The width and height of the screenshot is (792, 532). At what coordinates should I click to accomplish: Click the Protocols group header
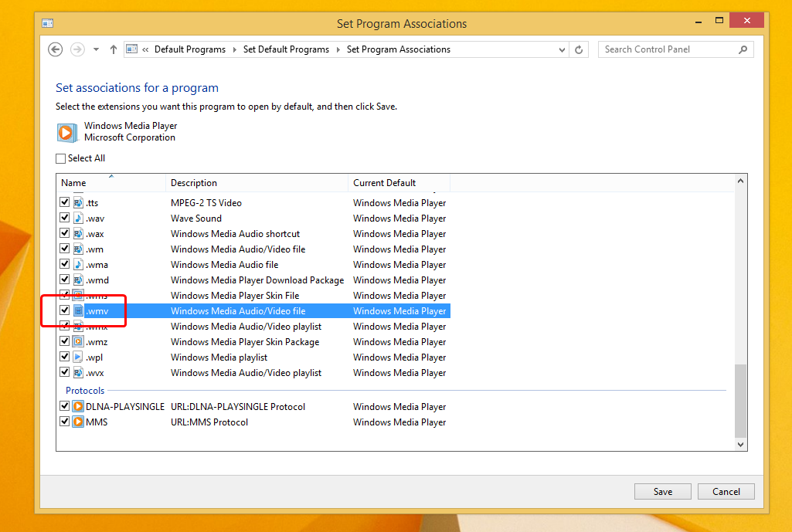click(85, 390)
